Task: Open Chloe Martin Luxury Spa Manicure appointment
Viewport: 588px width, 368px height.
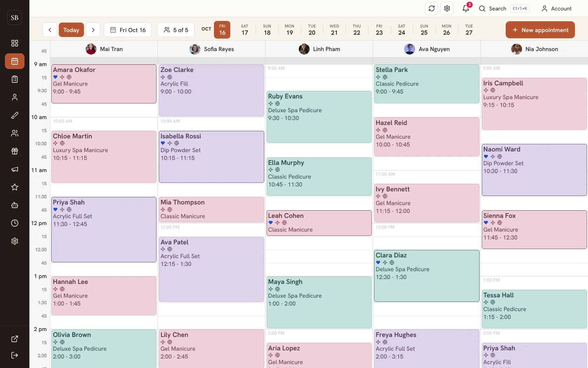Action: coord(104,157)
